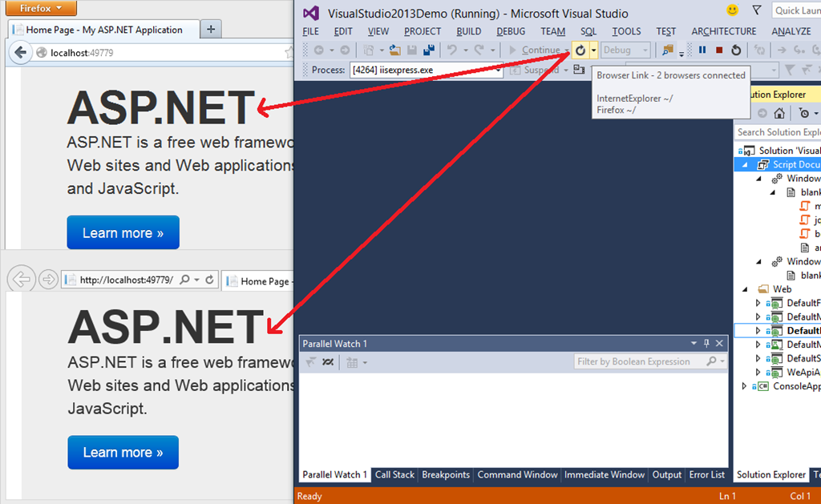Pin the Parallel Watch 1 window

pos(706,343)
